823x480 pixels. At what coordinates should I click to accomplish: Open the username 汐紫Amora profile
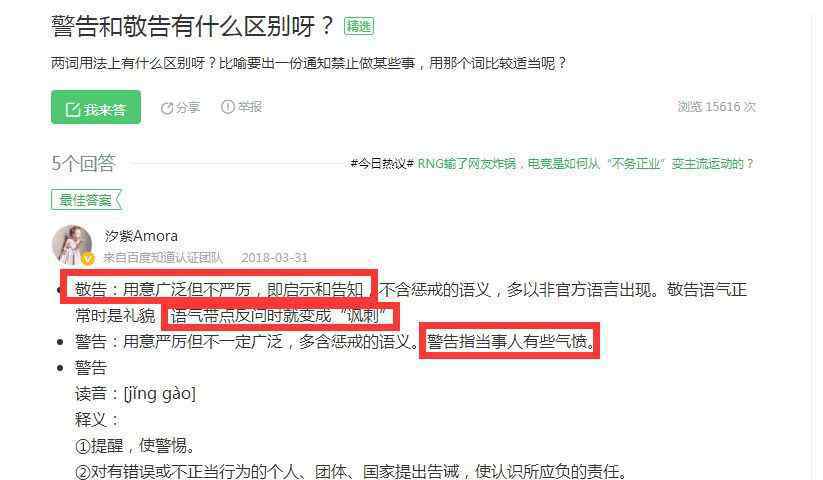tap(141, 236)
